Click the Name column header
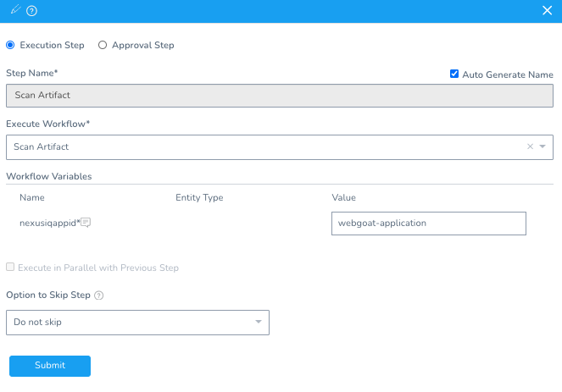562x392 pixels. coord(32,197)
